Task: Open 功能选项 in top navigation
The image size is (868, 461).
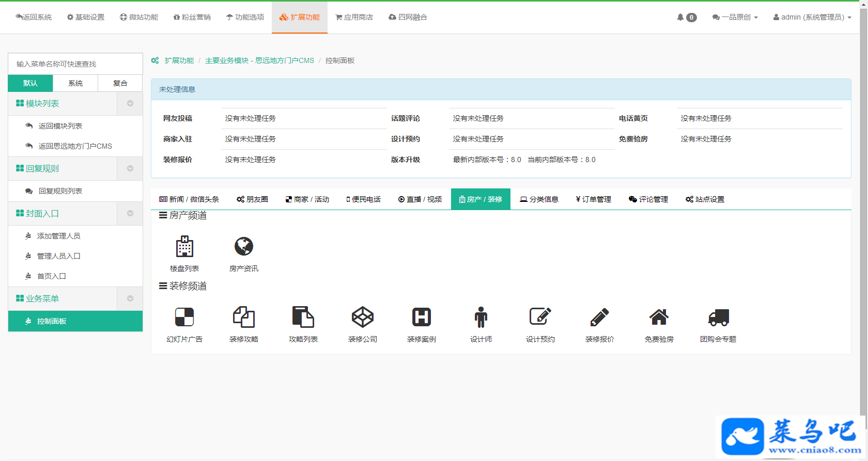Action: tap(245, 17)
